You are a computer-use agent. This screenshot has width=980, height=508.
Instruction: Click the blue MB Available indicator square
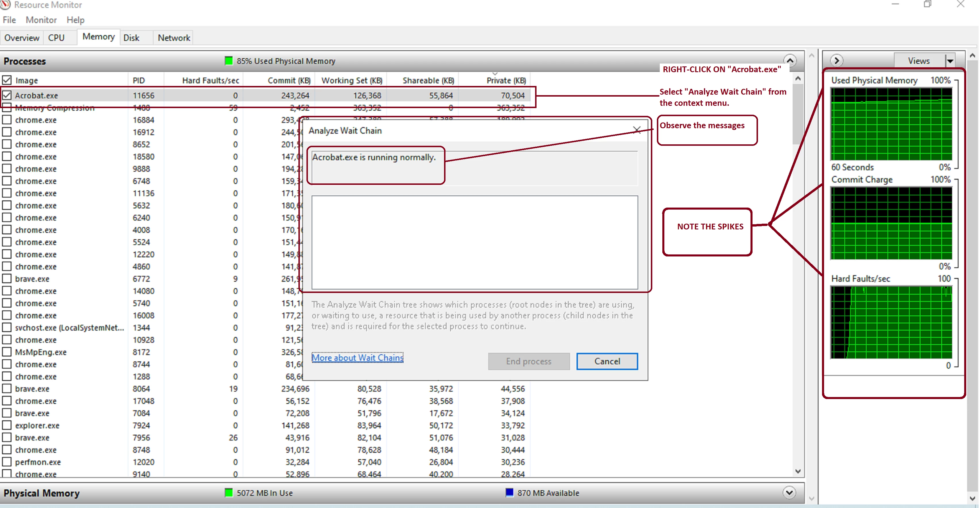[x=509, y=492]
